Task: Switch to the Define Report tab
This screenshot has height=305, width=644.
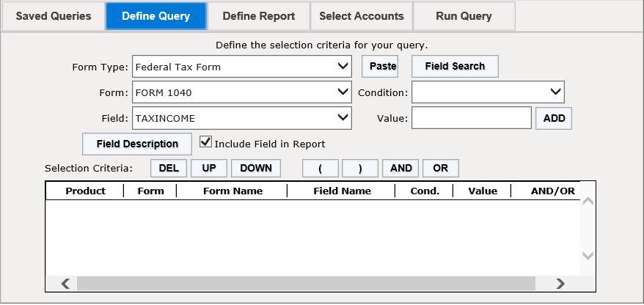Action: click(259, 16)
